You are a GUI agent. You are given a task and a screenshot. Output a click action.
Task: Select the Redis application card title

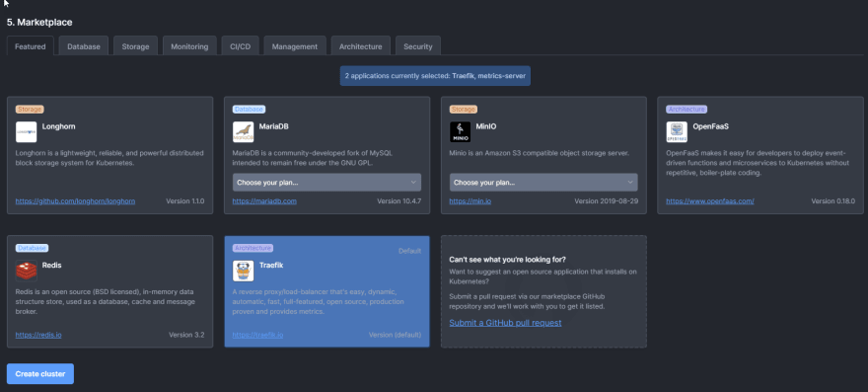pyautogui.click(x=51, y=265)
